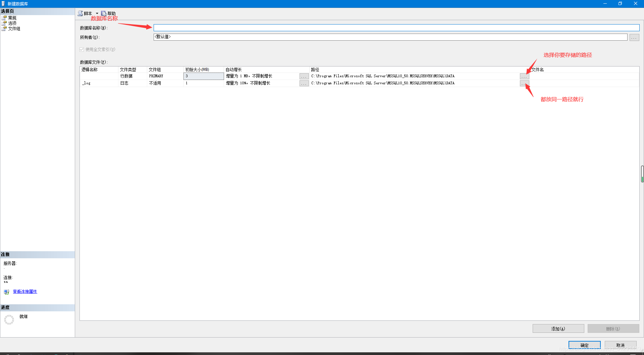Click the 添加(A) button
644x355 pixels.
tap(558, 329)
